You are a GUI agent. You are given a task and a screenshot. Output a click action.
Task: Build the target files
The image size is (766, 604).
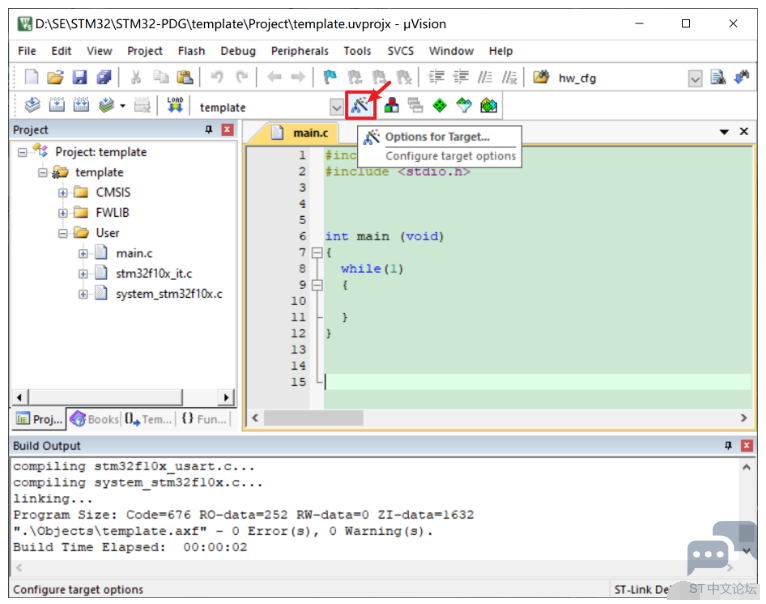click(x=57, y=105)
